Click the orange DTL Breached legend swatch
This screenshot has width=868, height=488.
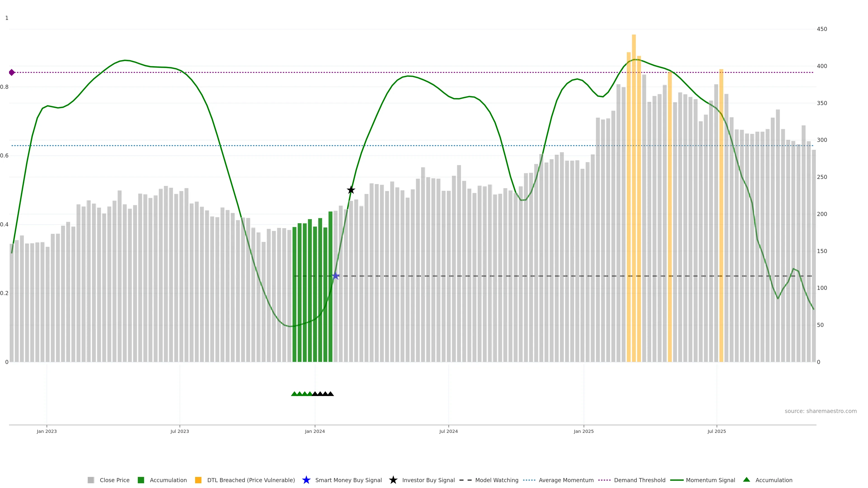pos(198,480)
